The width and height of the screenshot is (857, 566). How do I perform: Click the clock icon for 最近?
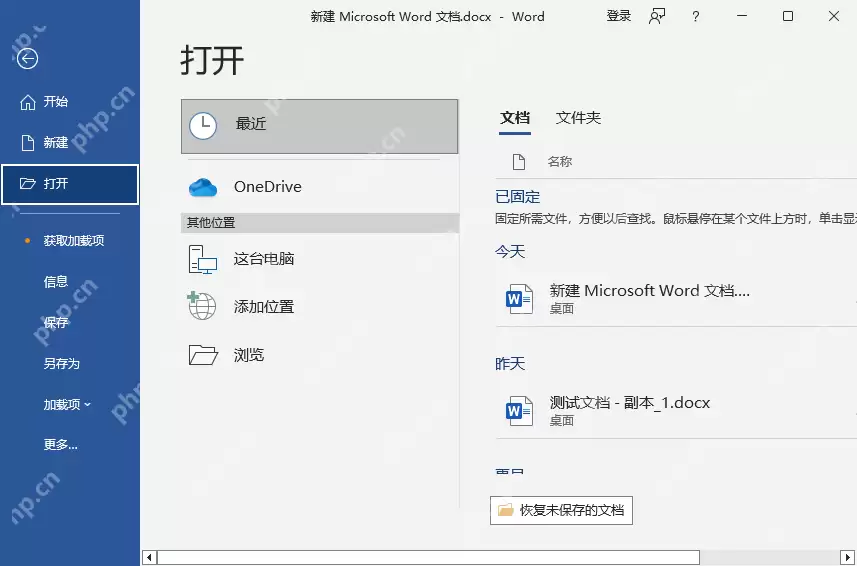tap(203, 126)
